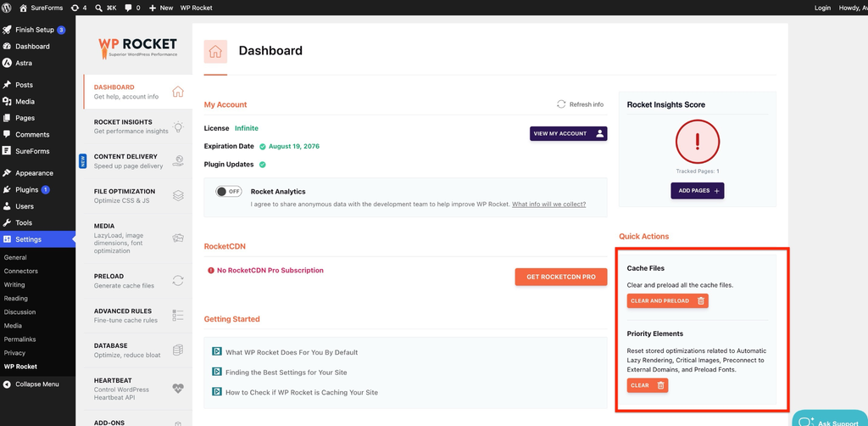
Task: Switch to Database tab
Action: (x=138, y=350)
